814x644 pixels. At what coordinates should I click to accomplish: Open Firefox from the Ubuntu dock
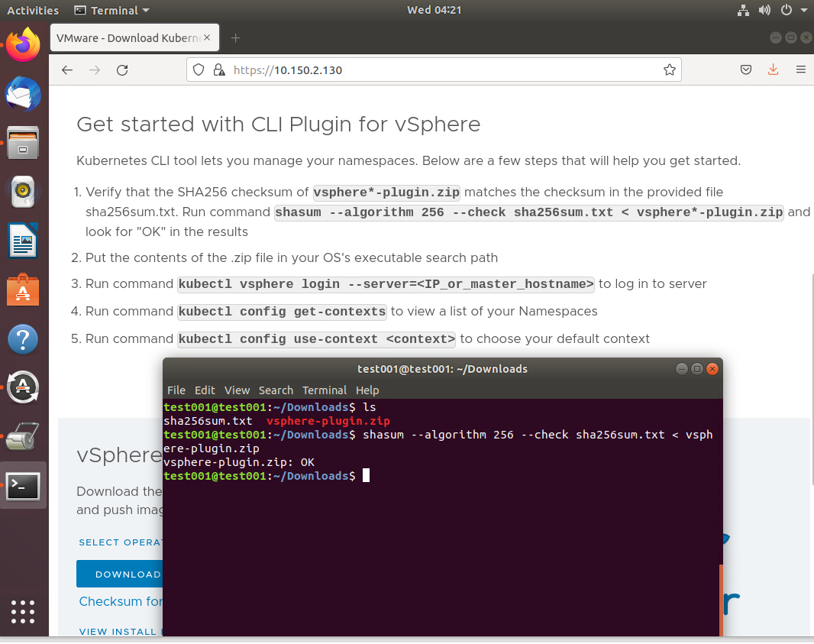pyautogui.click(x=23, y=45)
